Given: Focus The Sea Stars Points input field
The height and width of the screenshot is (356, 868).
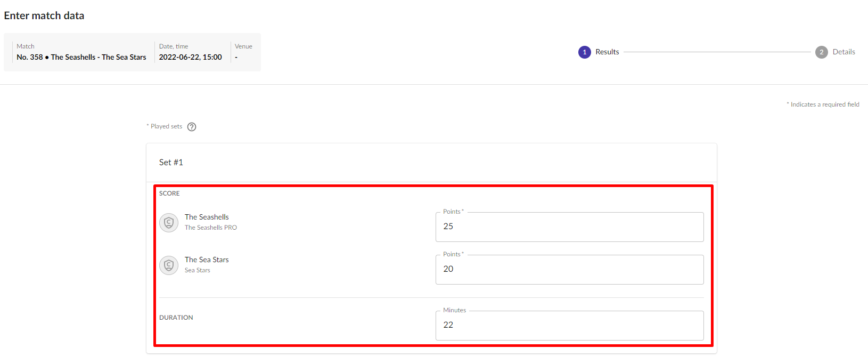Looking at the screenshot, I should coord(569,270).
